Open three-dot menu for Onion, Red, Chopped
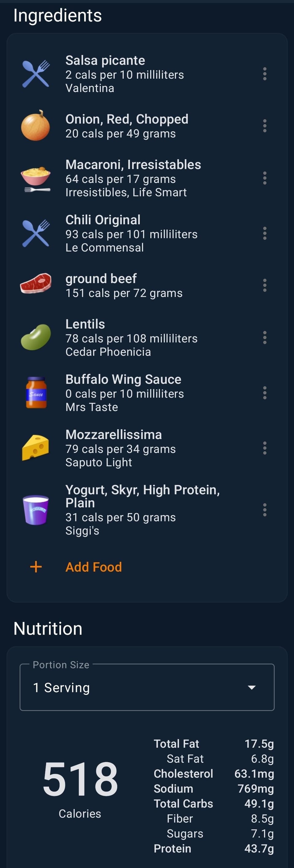294x868 pixels. pyautogui.click(x=265, y=126)
